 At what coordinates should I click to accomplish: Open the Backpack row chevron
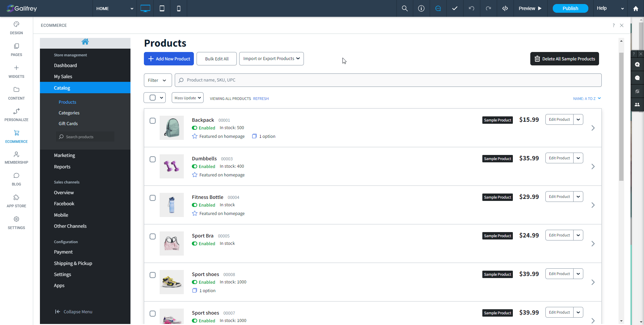tap(593, 128)
